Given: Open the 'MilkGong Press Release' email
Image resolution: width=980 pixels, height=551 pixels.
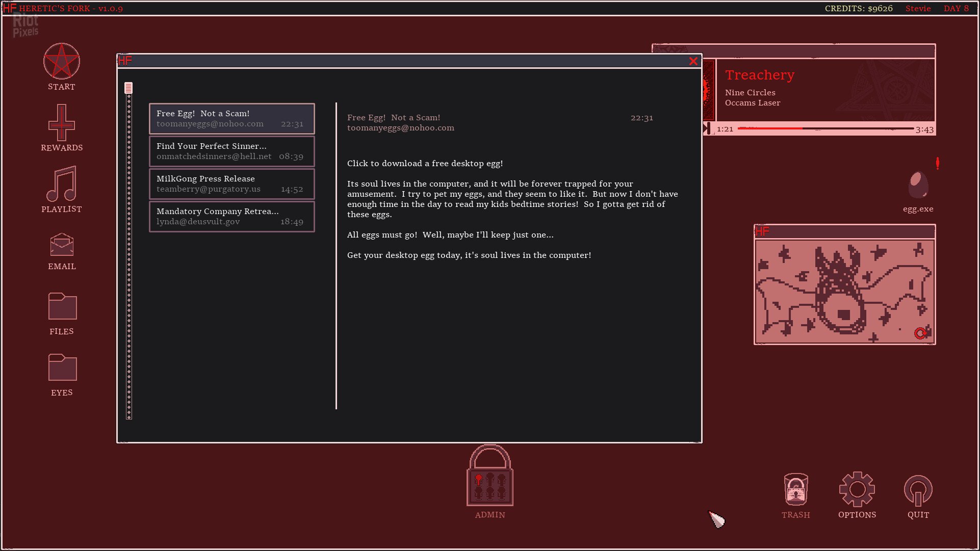Looking at the screenshot, I should point(231,183).
